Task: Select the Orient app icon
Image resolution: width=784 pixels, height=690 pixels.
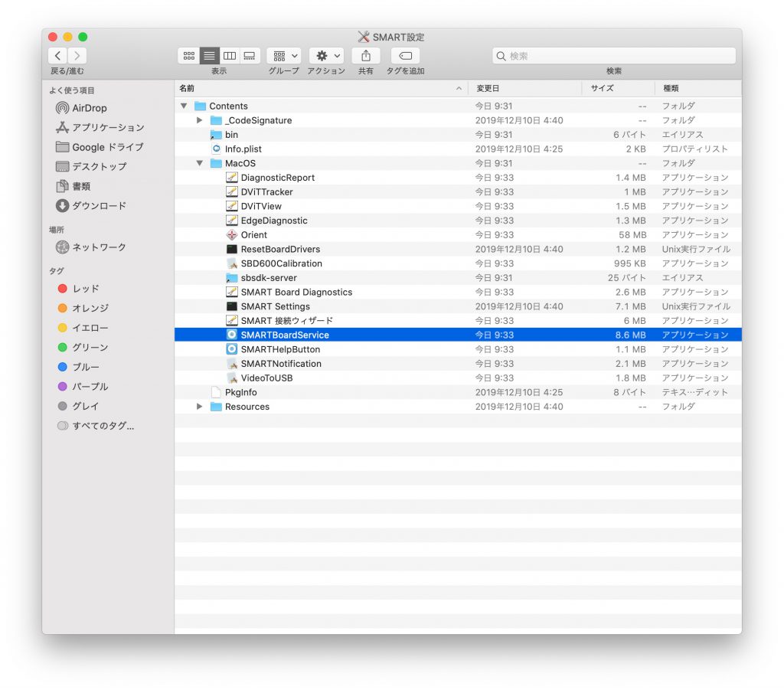Action: 231,235
